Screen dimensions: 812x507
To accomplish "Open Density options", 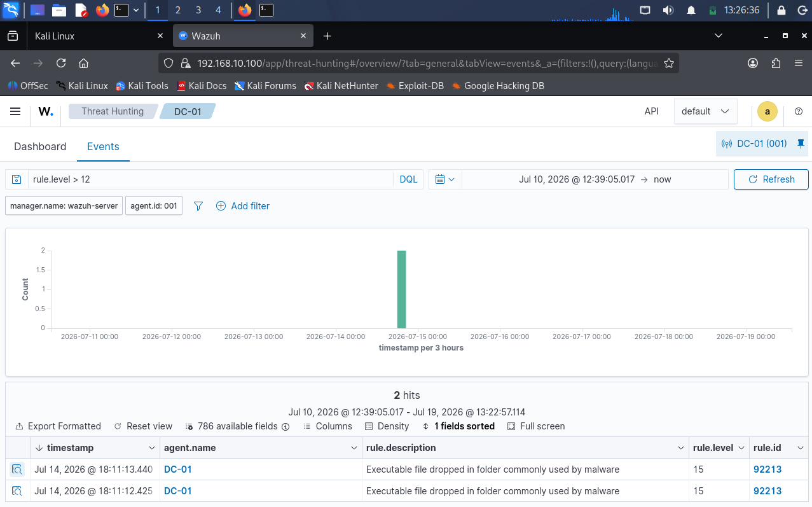I will coord(387,426).
